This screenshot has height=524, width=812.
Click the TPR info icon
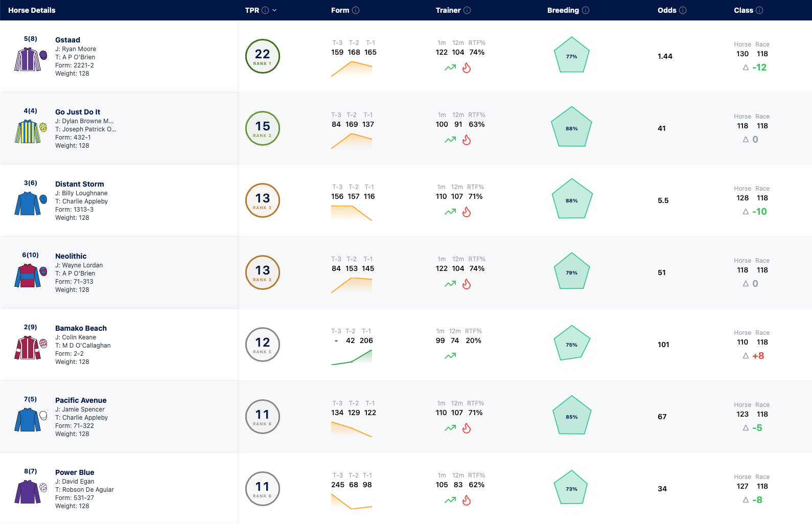click(x=265, y=10)
